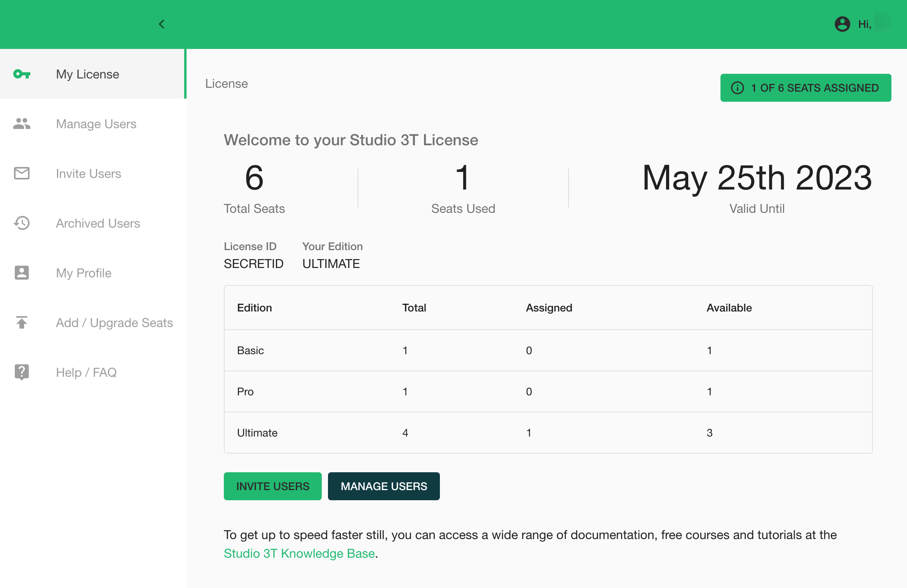Click the upload arrow icon for Add / Upgrade Seats
This screenshot has width=907, height=588.
tap(21, 323)
